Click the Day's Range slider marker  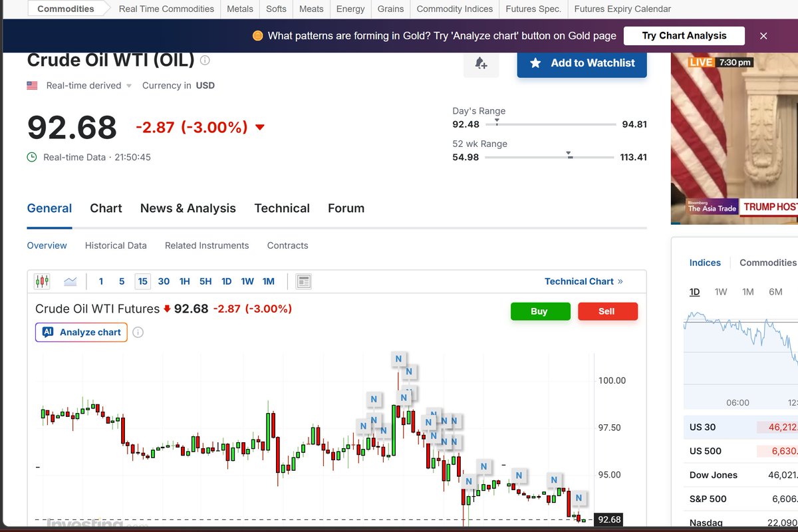[497, 124]
